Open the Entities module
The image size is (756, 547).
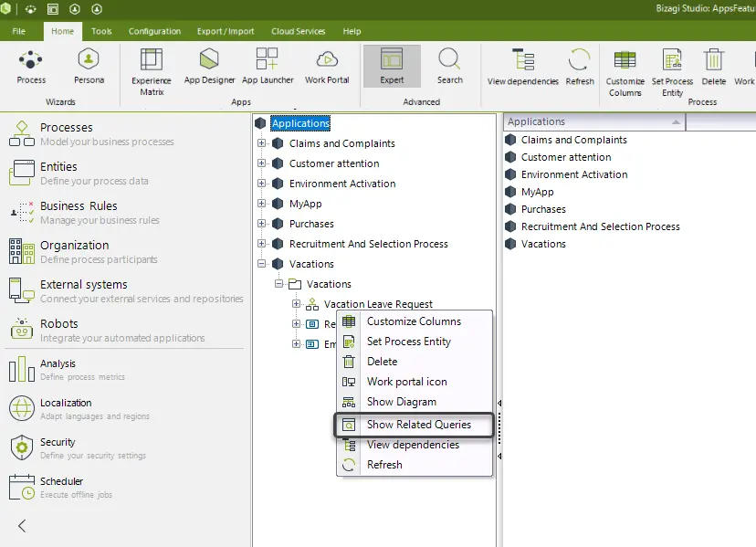79,174
